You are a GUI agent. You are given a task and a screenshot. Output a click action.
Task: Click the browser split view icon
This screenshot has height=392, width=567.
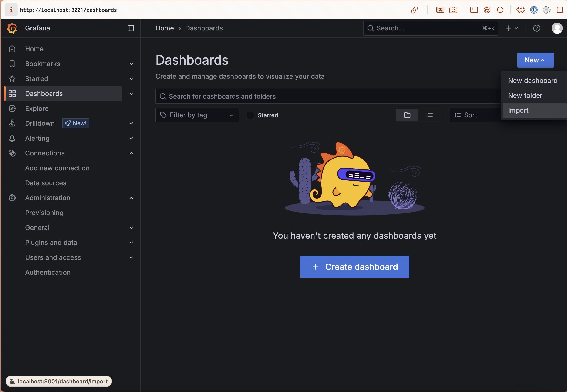click(560, 10)
